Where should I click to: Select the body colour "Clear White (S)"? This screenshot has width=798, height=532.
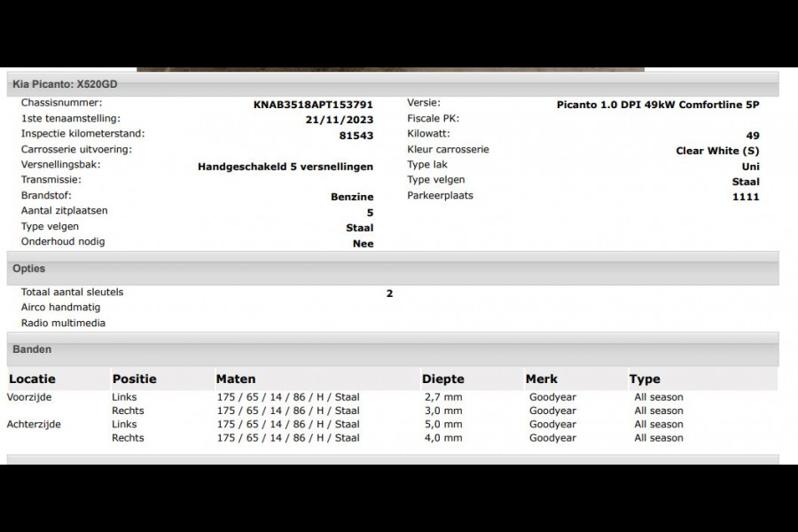pyautogui.click(x=717, y=151)
